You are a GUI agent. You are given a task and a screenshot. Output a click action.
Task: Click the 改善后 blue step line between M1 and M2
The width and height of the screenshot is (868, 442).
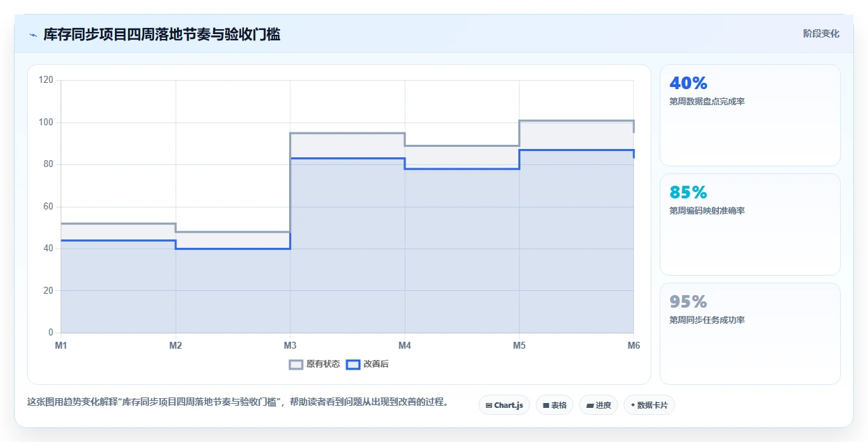(x=118, y=240)
